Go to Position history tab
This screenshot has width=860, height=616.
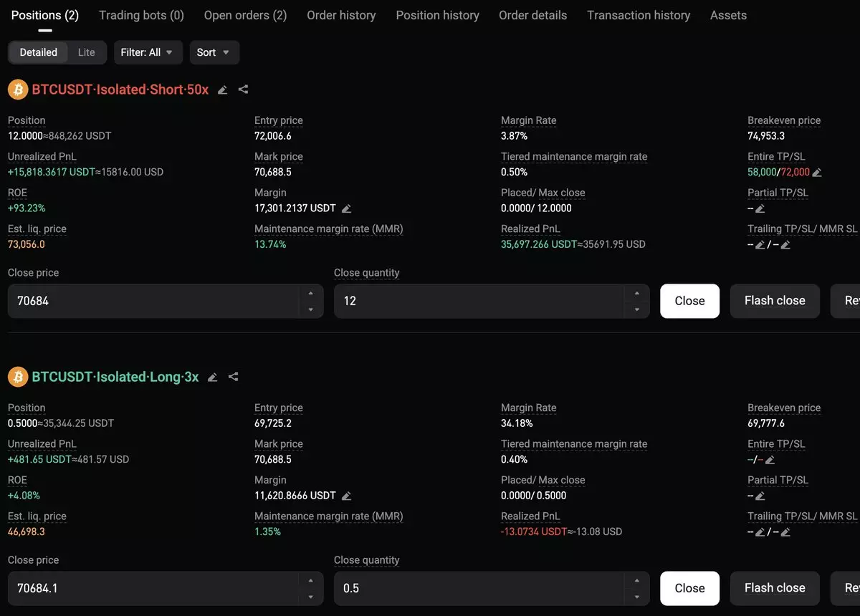[437, 15]
